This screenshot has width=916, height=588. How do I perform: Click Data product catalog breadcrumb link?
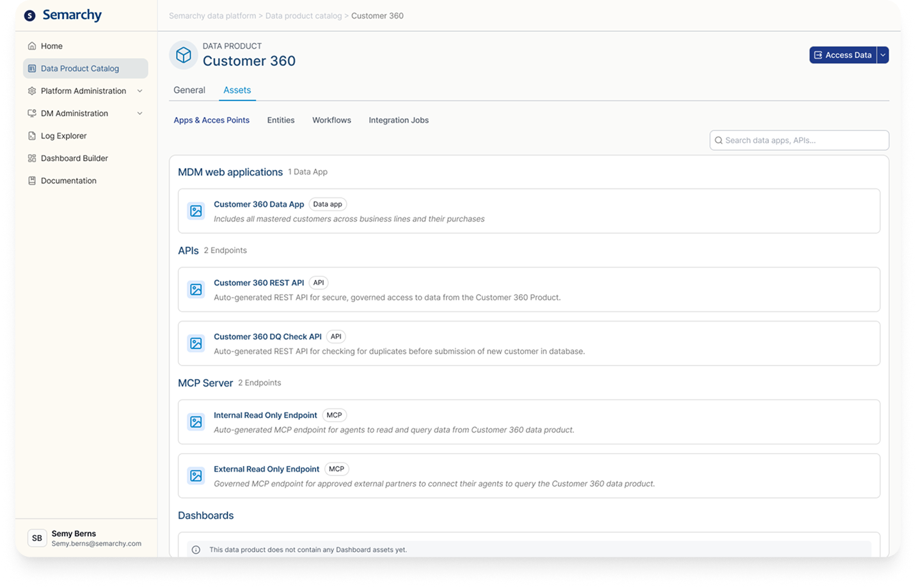tap(304, 16)
